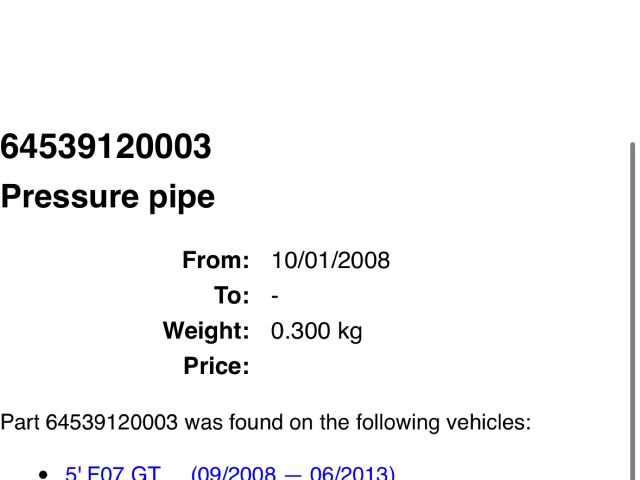The width and height of the screenshot is (640, 480).
Task: Click the blank area above the part number heading
Action: 300,60
